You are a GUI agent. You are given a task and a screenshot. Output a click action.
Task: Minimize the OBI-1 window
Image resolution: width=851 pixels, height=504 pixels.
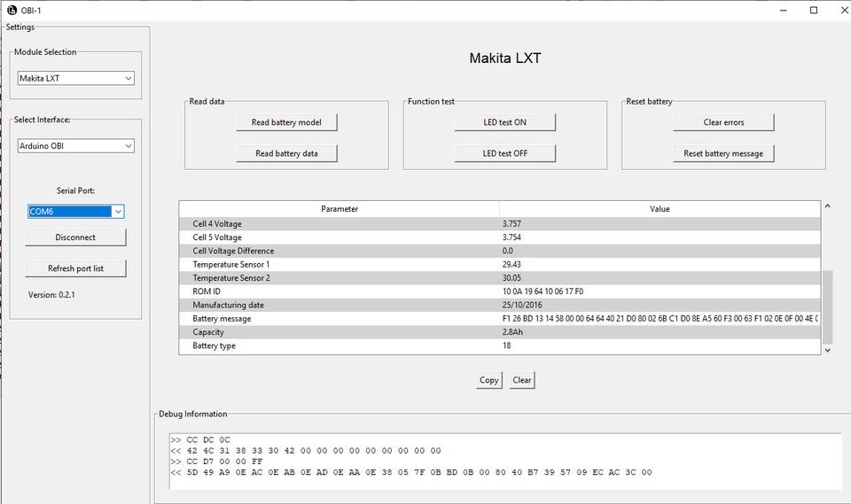783,11
